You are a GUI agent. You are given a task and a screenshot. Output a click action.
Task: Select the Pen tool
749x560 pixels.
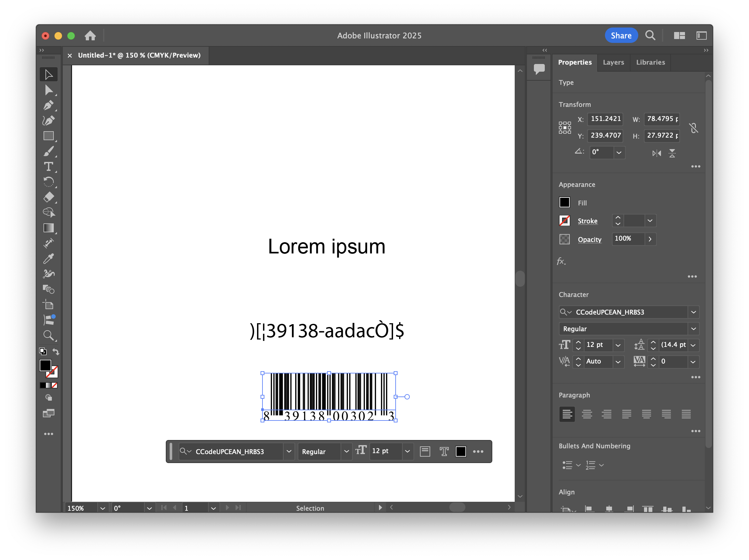[48, 105]
